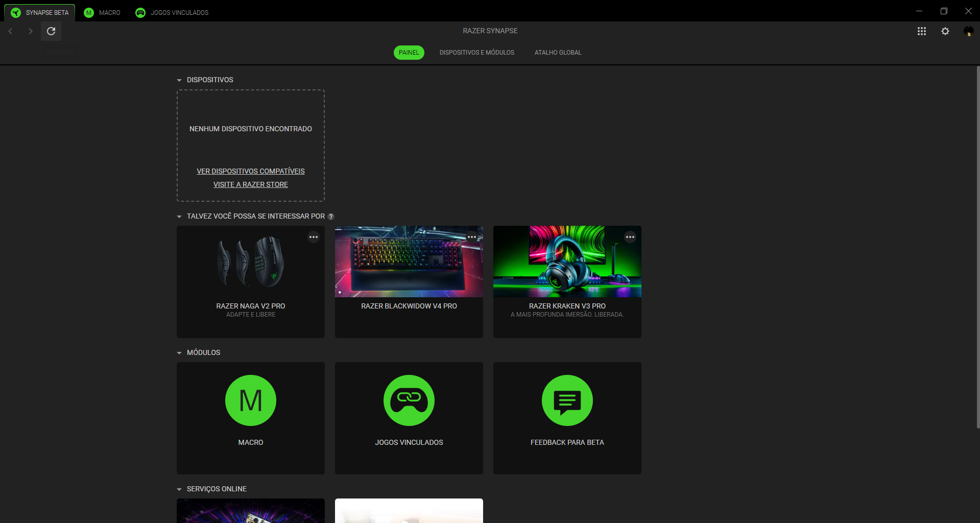Click the Jogos Vinculados gamepad icon
The height and width of the screenshot is (523, 980).
coord(409,400)
